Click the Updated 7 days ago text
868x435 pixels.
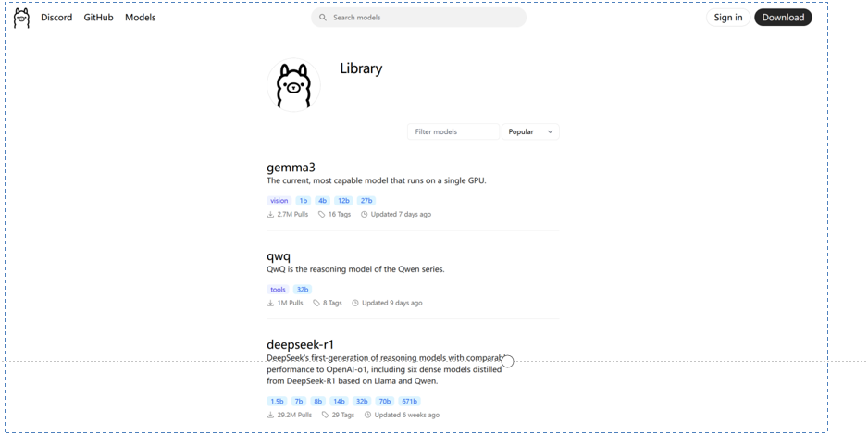click(401, 214)
